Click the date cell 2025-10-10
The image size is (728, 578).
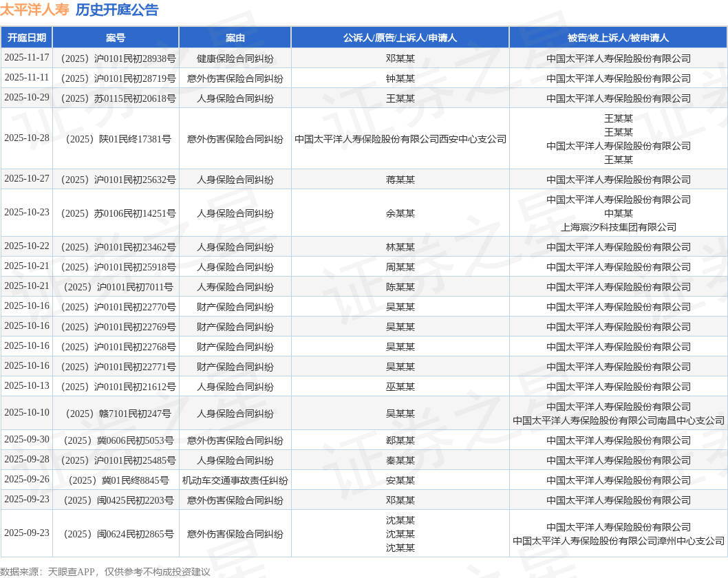pyautogui.click(x=26, y=413)
